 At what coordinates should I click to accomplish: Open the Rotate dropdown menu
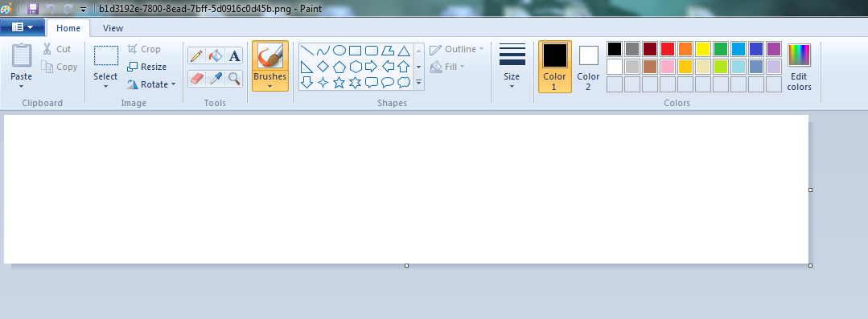point(150,84)
